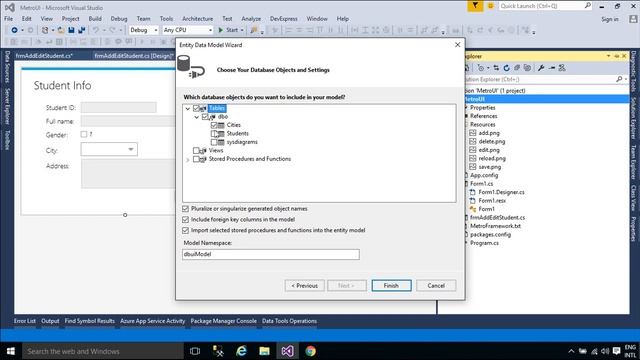Collapse the Tables tree node
Viewport: 640px width, 360px height.
point(188,109)
